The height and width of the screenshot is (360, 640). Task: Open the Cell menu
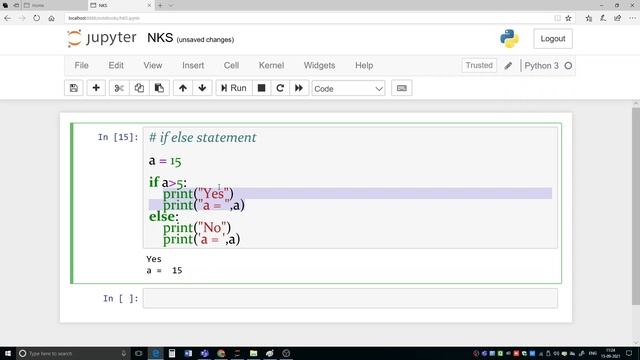[231, 65]
